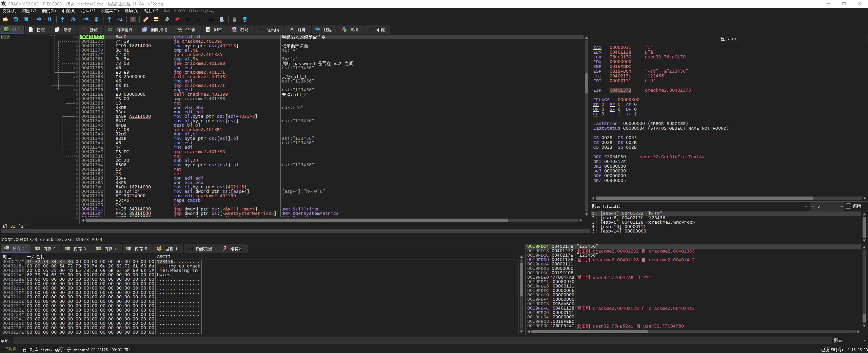Click the 显示FPU button
Viewport: 868px width, 353px height.
pos(729,39)
